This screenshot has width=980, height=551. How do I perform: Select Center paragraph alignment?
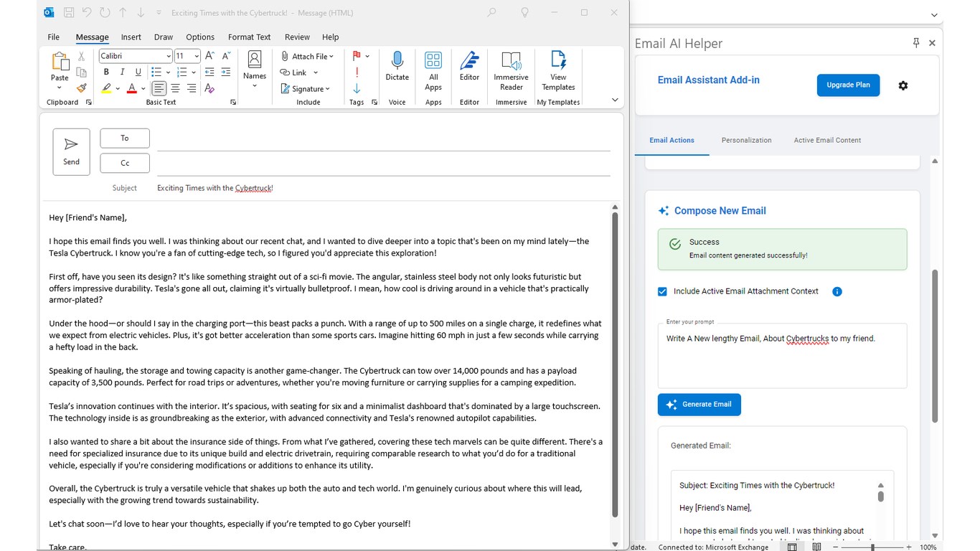(x=175, y=88)
